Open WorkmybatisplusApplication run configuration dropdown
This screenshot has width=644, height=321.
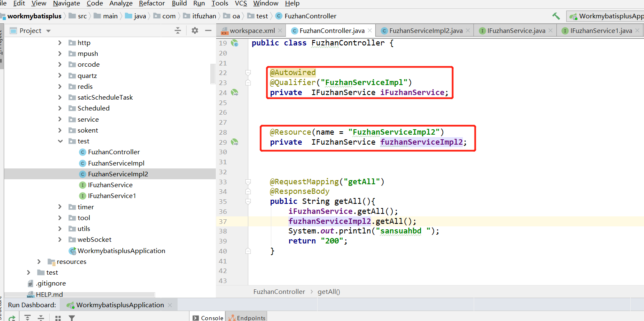click(606, 16)
